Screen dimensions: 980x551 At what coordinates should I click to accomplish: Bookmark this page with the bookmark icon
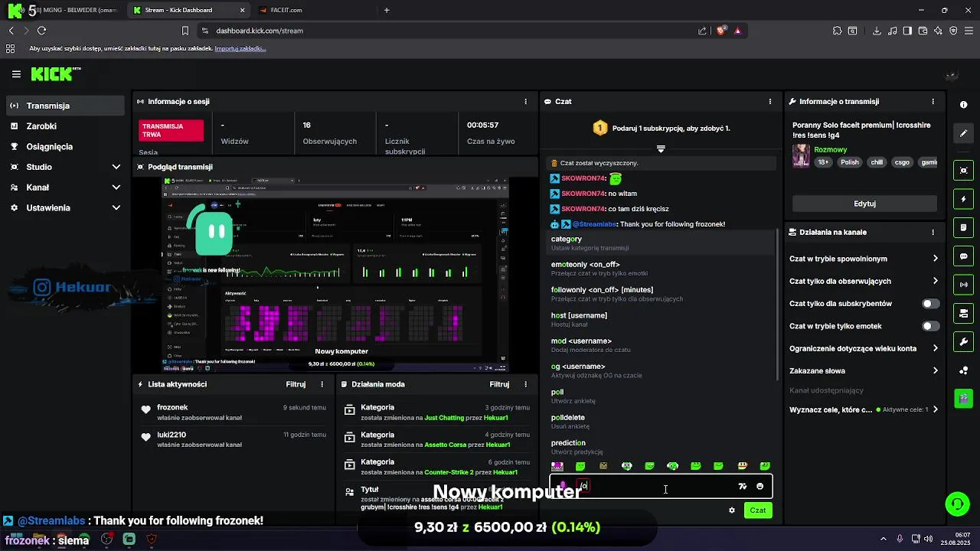coord(185,31)
